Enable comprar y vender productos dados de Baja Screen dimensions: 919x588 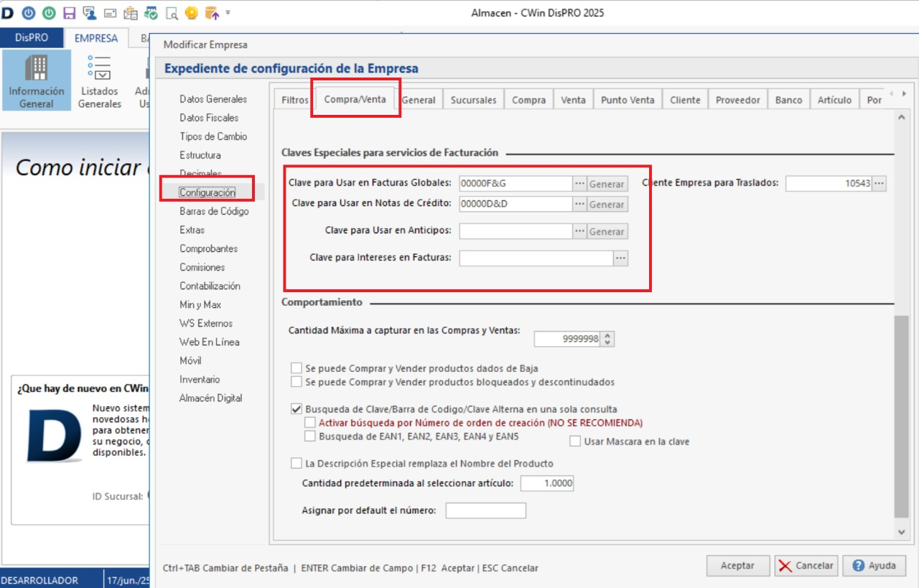pos(297,368)
